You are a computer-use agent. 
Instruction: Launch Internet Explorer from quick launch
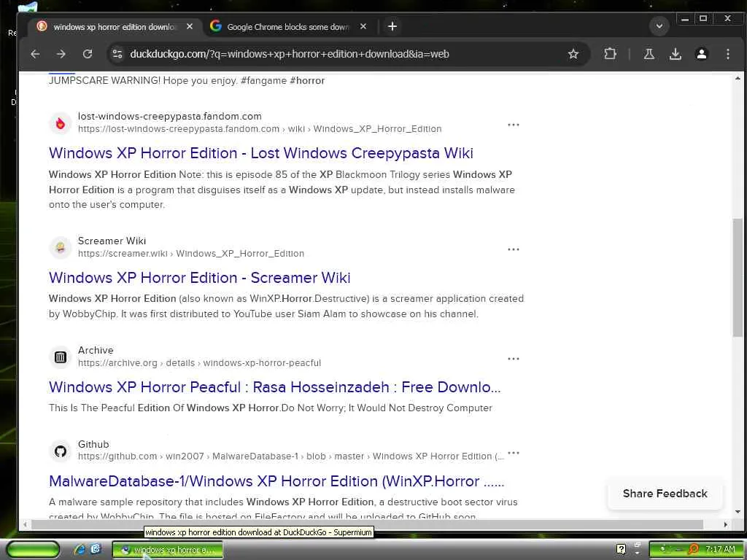[x=80, y=550]
